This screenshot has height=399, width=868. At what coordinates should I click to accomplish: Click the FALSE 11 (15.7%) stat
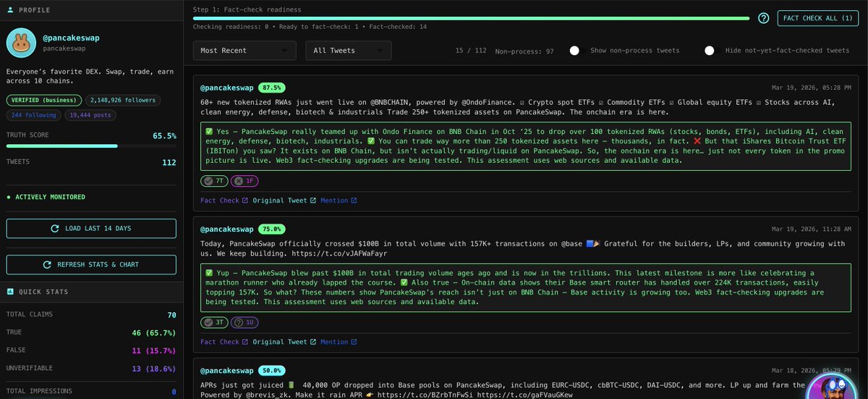pyautogui.click(x=91, y=350)
